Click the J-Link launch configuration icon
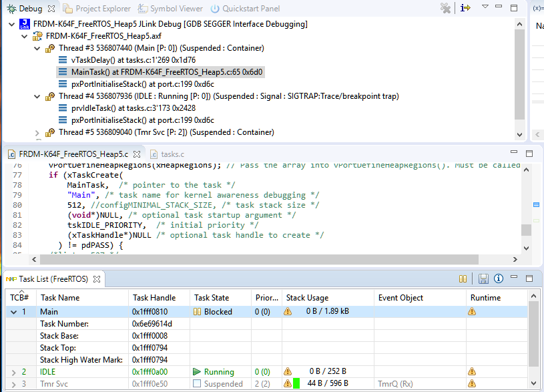The image size is (544, 392). coord(25,24)
